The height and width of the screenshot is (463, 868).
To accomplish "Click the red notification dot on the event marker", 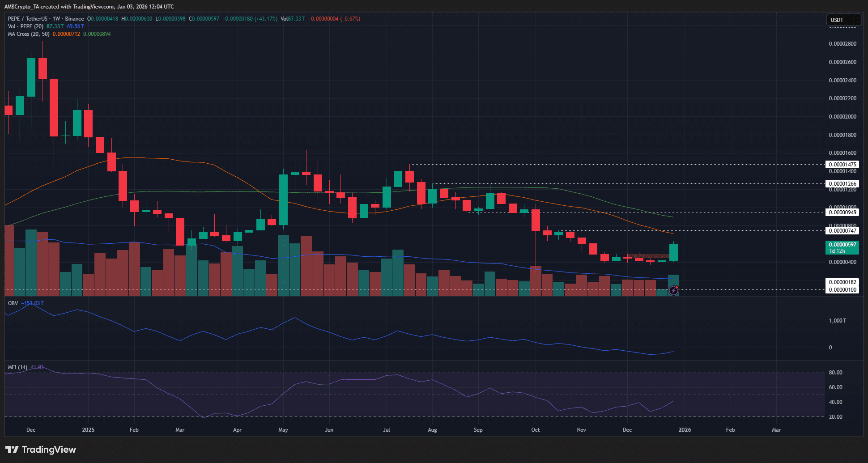I will [x=677, y=286].
